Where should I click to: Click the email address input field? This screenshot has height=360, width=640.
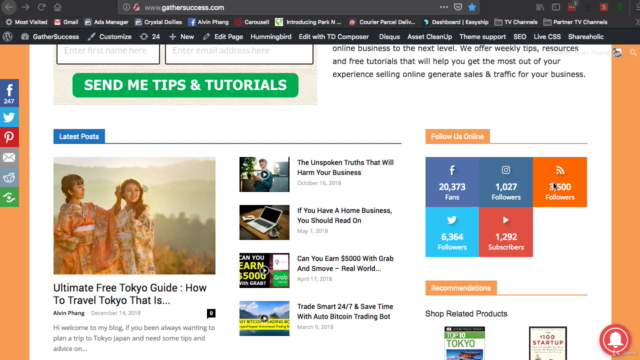239,53
